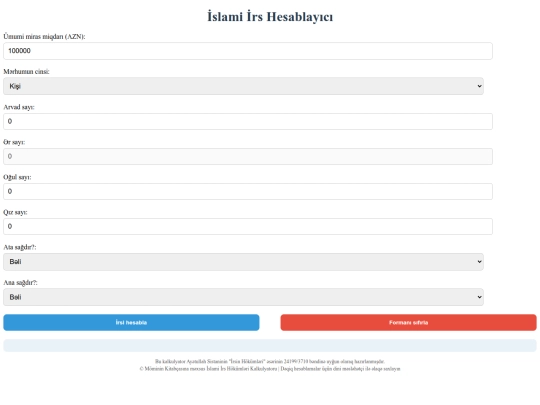The height and width of the screenshot is (405, 540).
Task: Select the Oğul sayı input field
Action: [248, 191]
